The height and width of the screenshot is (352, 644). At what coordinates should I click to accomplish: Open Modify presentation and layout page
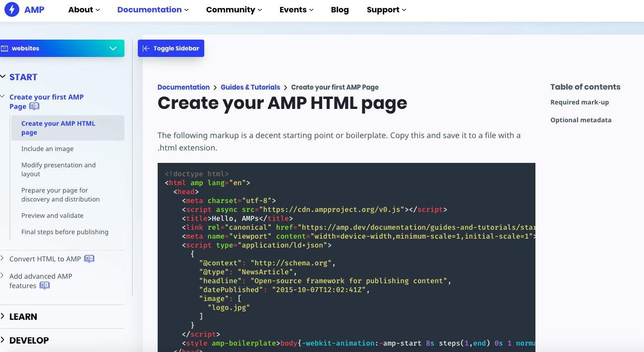pyautogui.click(x=59, y=169)
